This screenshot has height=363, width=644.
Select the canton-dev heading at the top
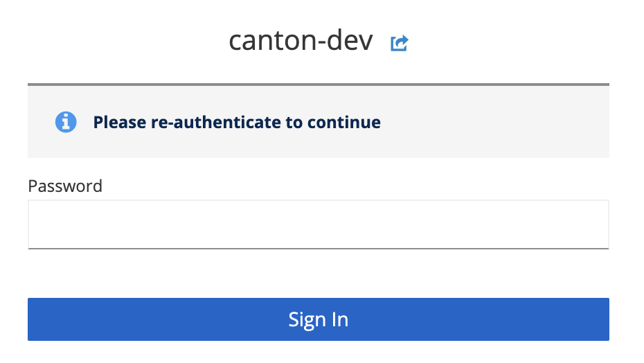click(x=301, y=42)
